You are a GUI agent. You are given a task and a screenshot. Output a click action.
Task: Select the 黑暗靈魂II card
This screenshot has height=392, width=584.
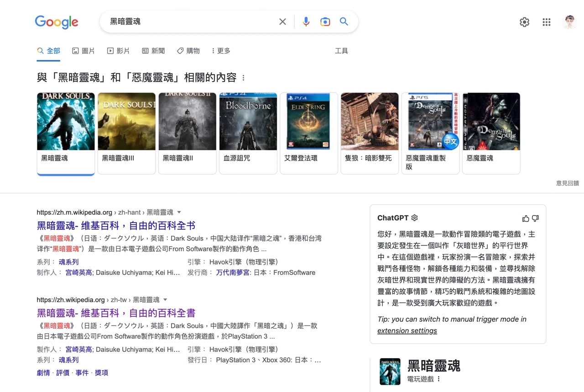[188, 134]
